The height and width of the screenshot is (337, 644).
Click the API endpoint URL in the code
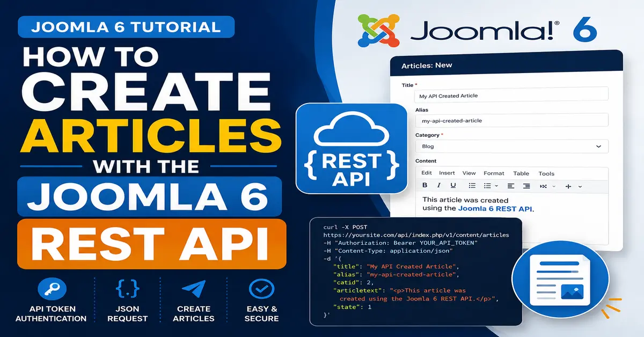(416, 235)
